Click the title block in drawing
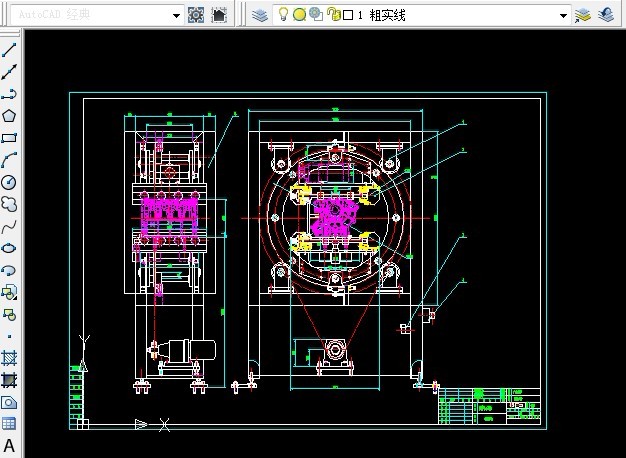This screenshot has width=626, height=458. coord(491,407)
